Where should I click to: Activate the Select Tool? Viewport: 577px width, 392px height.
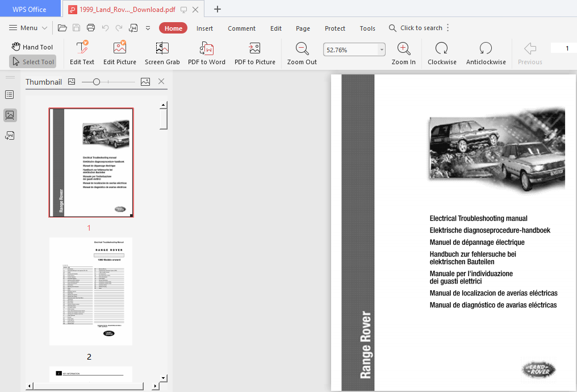click(x=33, y=62)
